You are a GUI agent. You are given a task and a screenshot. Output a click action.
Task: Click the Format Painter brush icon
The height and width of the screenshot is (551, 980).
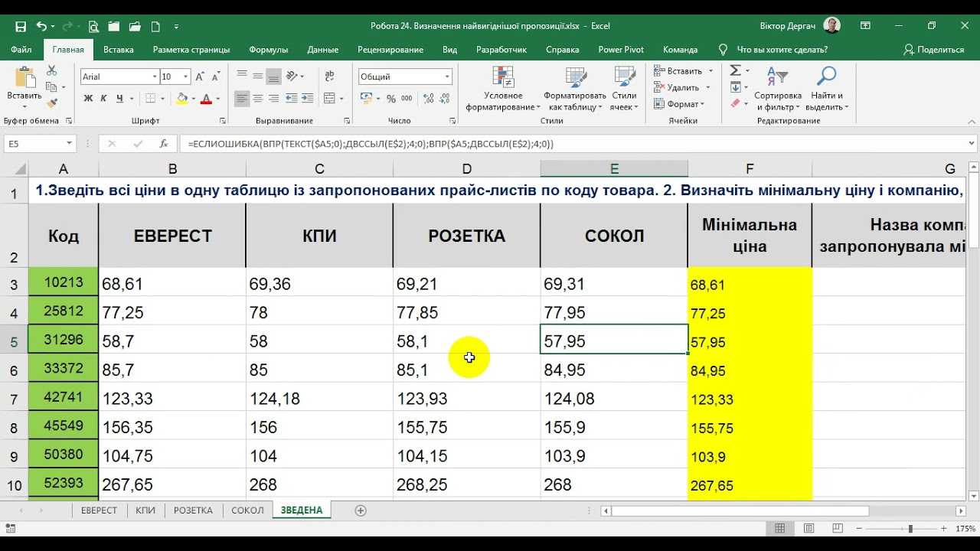(51, 103)
